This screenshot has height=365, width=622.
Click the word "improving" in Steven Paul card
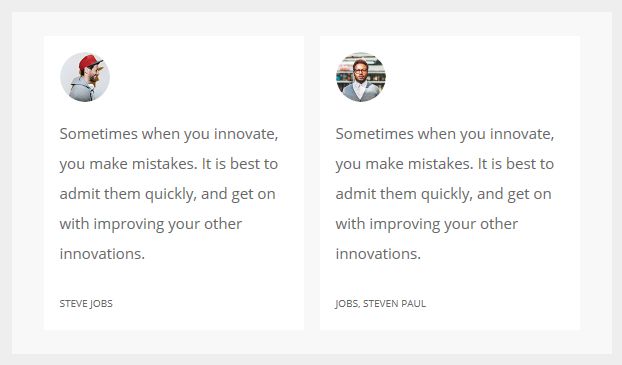[405, 225]
